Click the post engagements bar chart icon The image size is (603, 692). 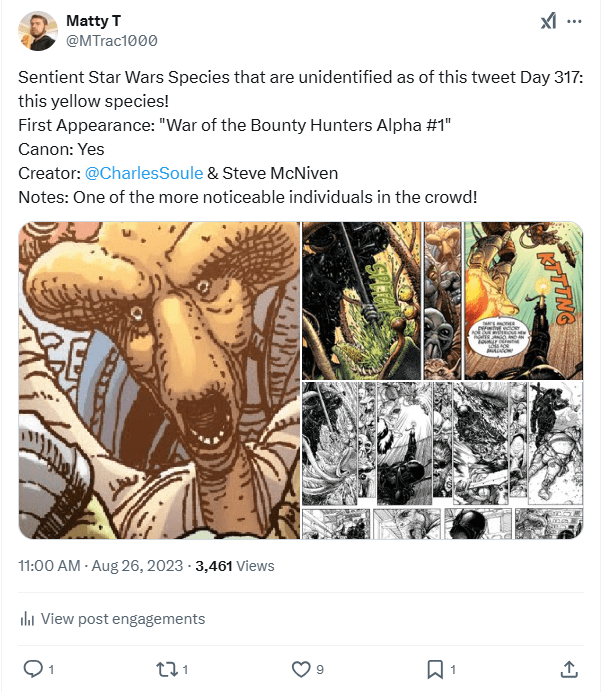27,619
